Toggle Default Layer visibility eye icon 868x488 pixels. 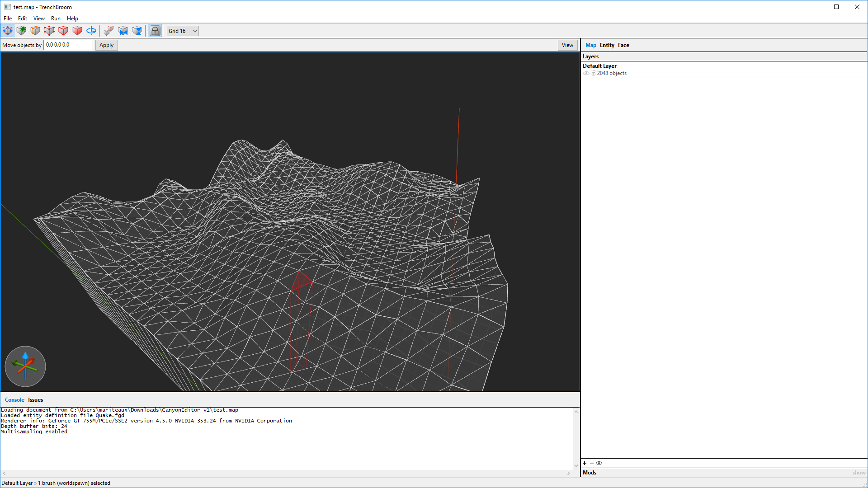click(x=586, y=73)
